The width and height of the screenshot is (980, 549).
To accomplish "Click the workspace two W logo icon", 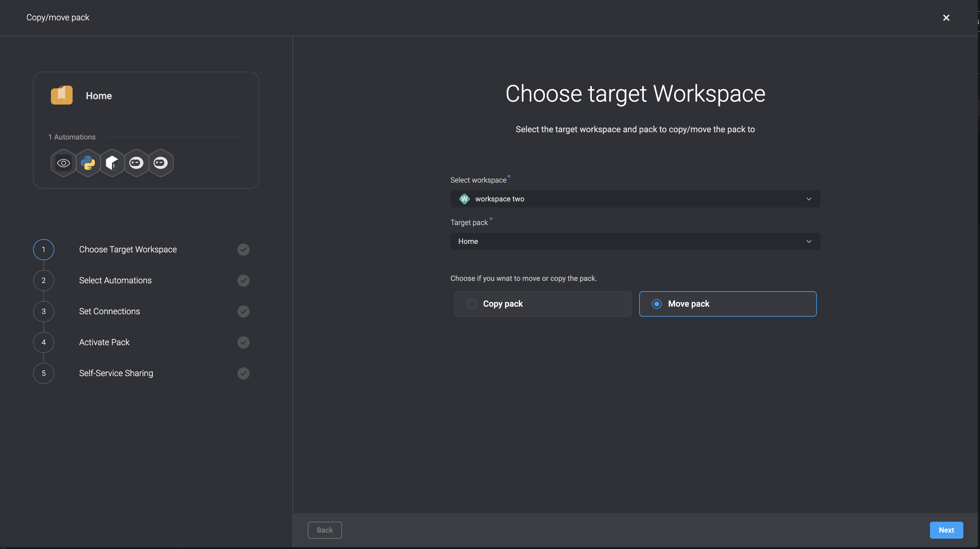I will (464, 199).
